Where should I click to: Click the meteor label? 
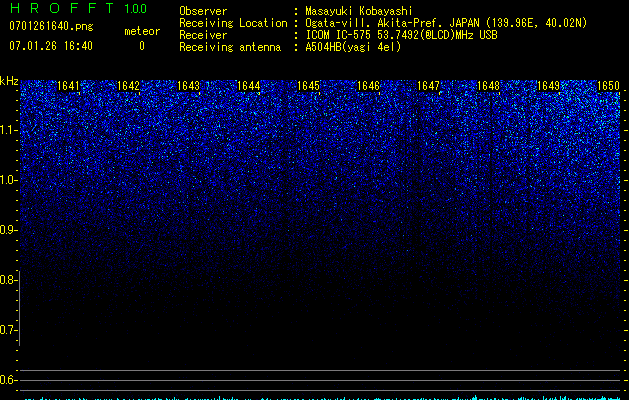142,31
